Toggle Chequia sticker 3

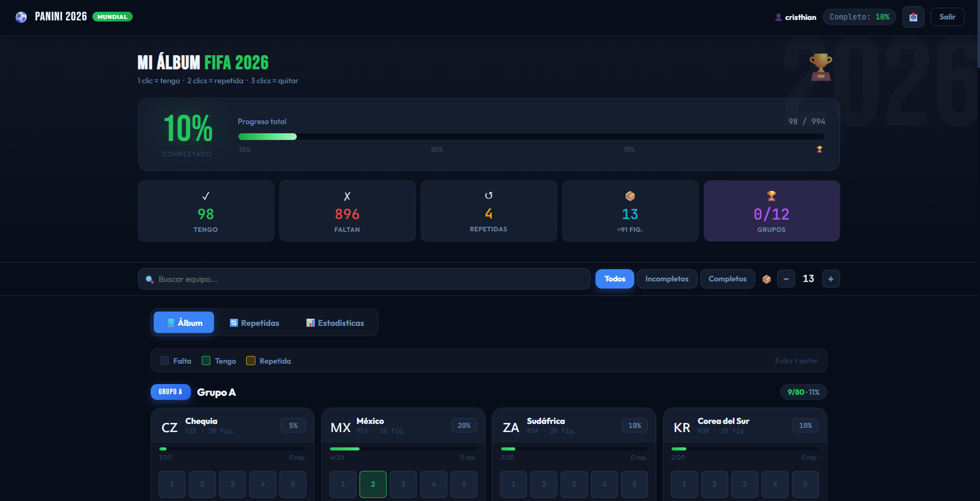(232, 484)
